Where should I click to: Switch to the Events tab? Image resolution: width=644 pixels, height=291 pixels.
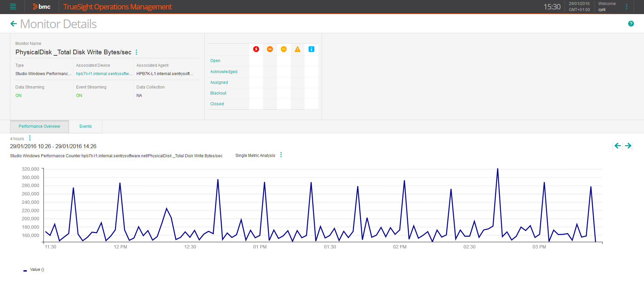click(x=86, y=126)
